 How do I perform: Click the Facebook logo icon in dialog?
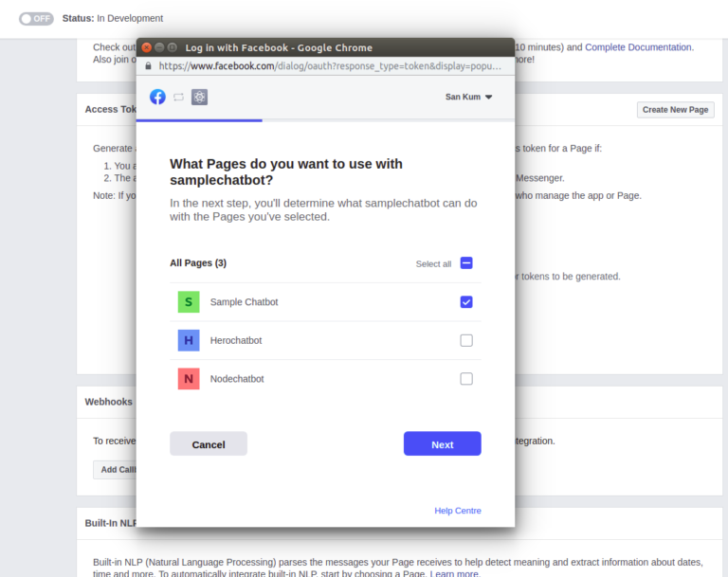tap(157, 97)
